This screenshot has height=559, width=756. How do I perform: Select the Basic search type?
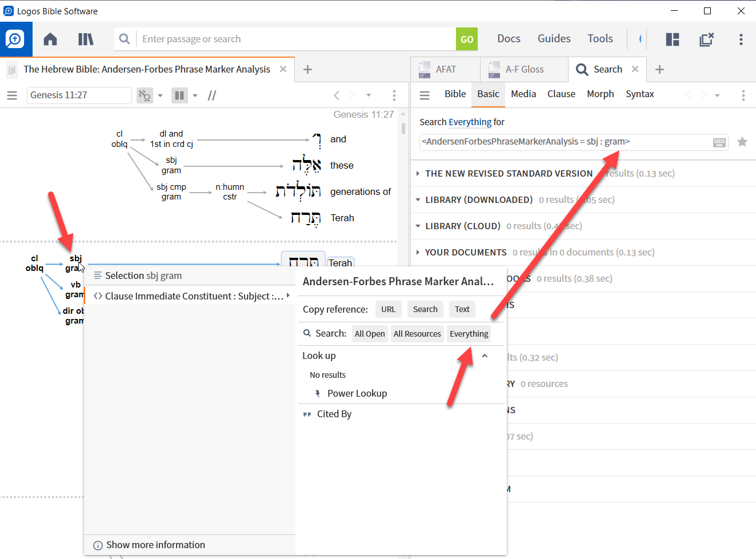click(489, 94)
